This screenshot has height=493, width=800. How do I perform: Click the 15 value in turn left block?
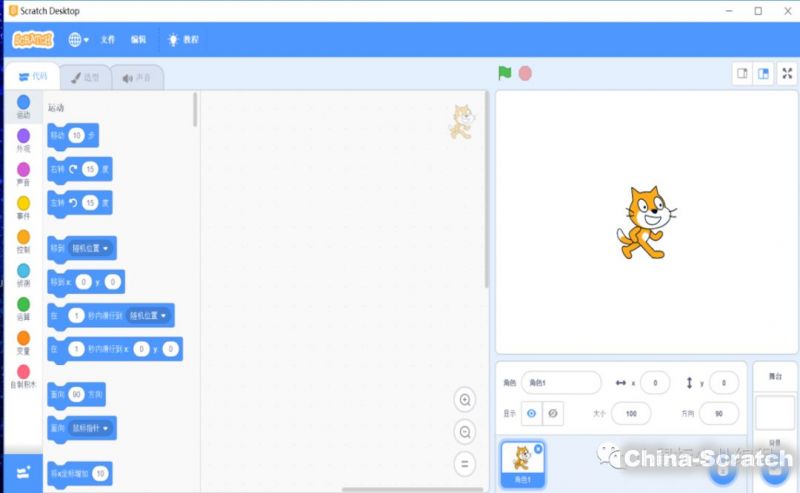[x=90, y=203]
